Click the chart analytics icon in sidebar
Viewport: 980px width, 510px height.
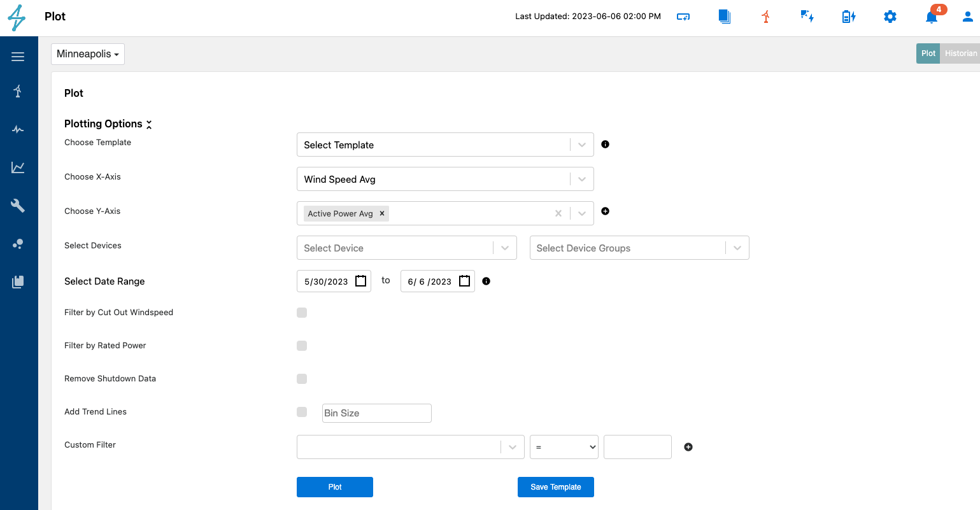tap(18, 167)
